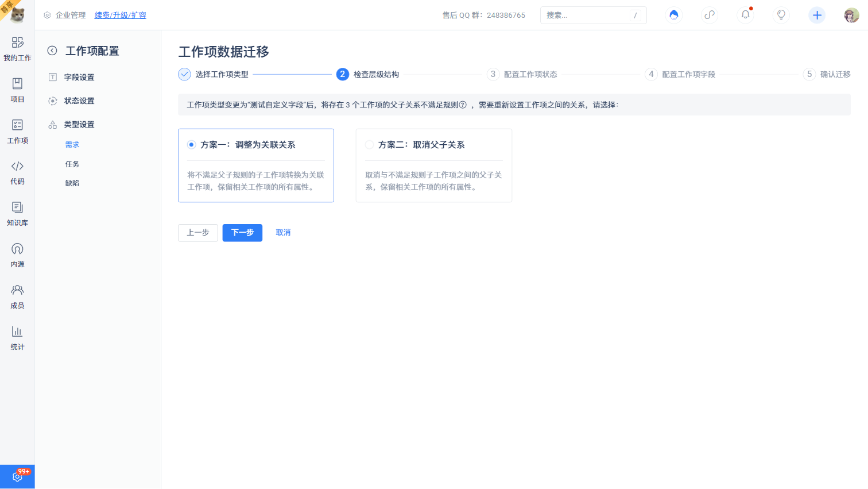
Task: Open the 工作项 sidebar section
Action: [17, 132]
